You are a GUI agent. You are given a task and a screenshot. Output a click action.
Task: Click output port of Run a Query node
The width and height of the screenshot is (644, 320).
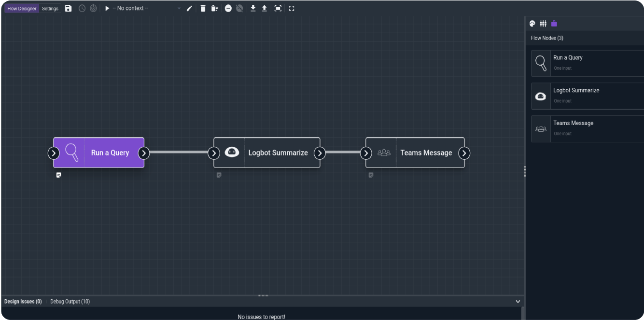[x=144, y=153]
